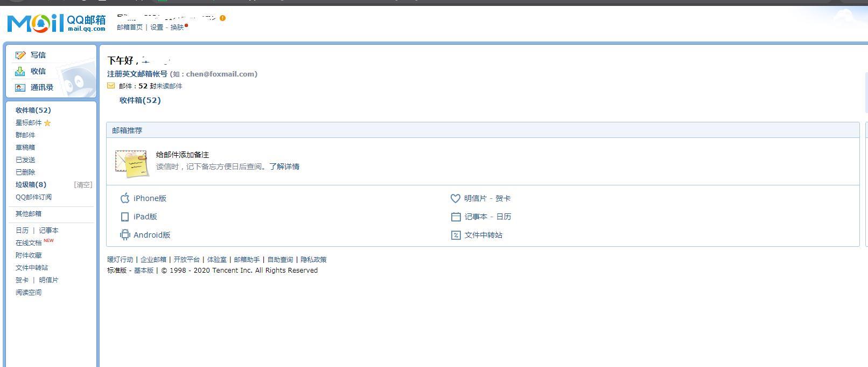Click the Android robot icon
The image size is (868, 367).
(x=125, y=235)
